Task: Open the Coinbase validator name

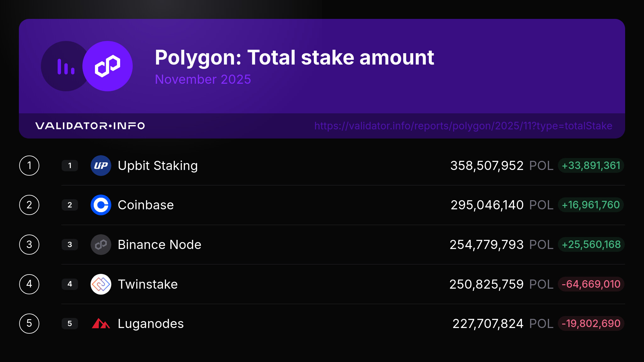Action: [146, 205]
